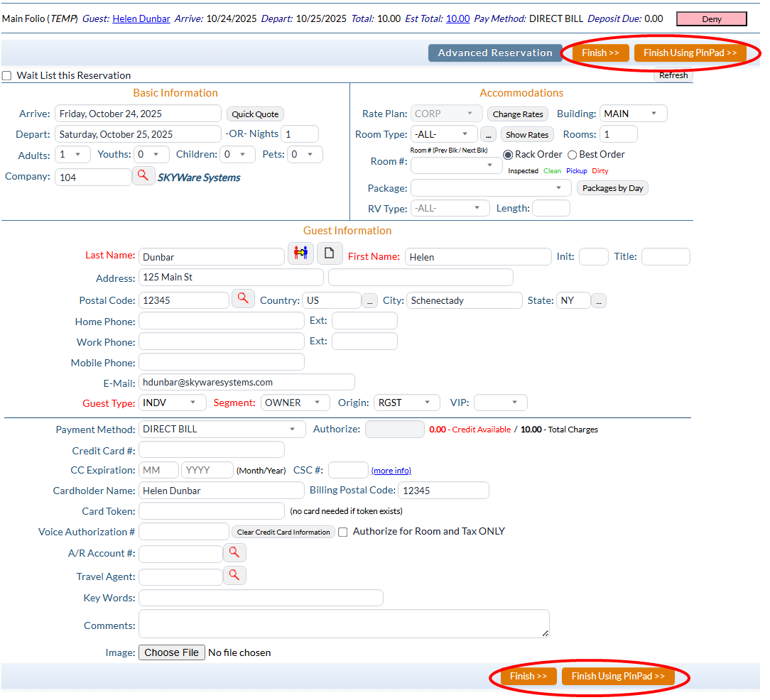Screen dimensions: 770x700
Task: Check Authorize for Room and Tax ONLY
Action: click(x=343, y=532)
